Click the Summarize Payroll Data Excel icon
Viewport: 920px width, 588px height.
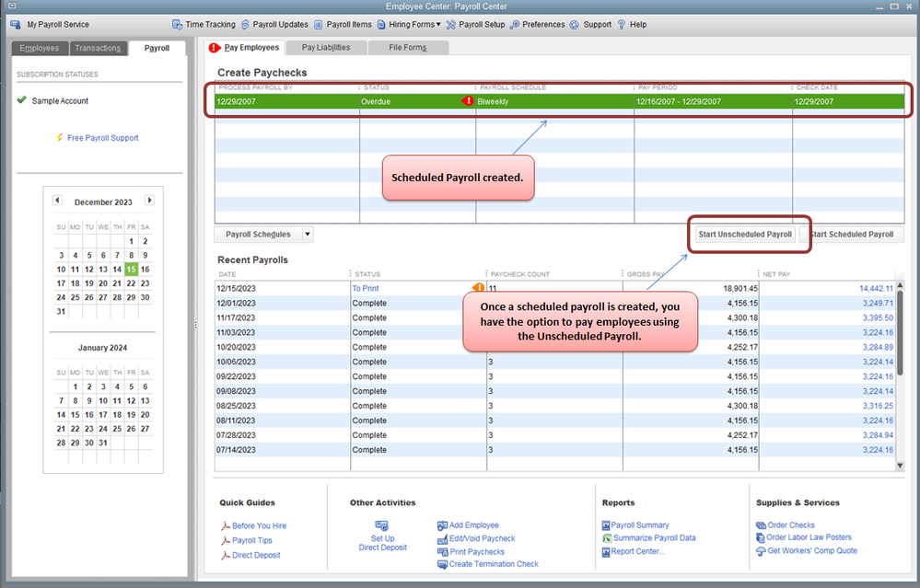pos(607,538)
